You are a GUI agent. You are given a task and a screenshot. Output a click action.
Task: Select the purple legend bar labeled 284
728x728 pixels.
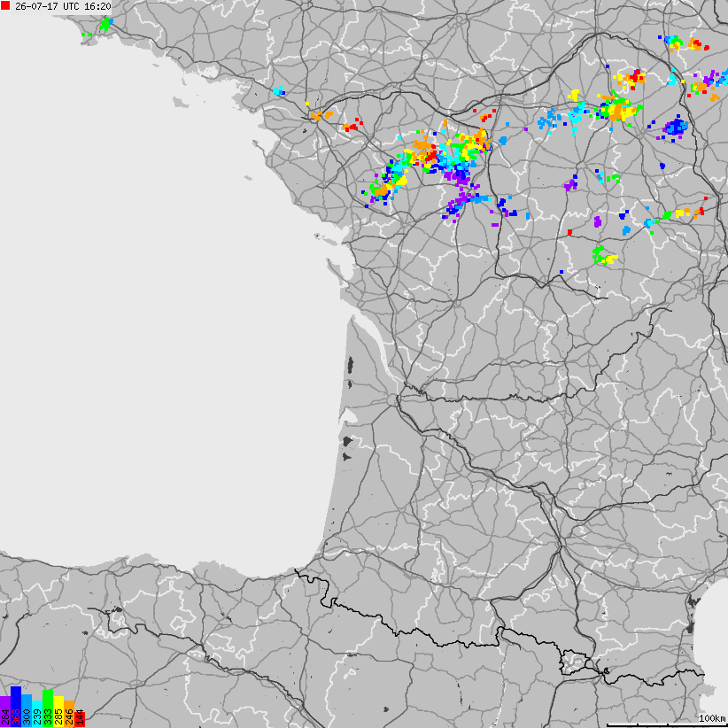(5, 712)
